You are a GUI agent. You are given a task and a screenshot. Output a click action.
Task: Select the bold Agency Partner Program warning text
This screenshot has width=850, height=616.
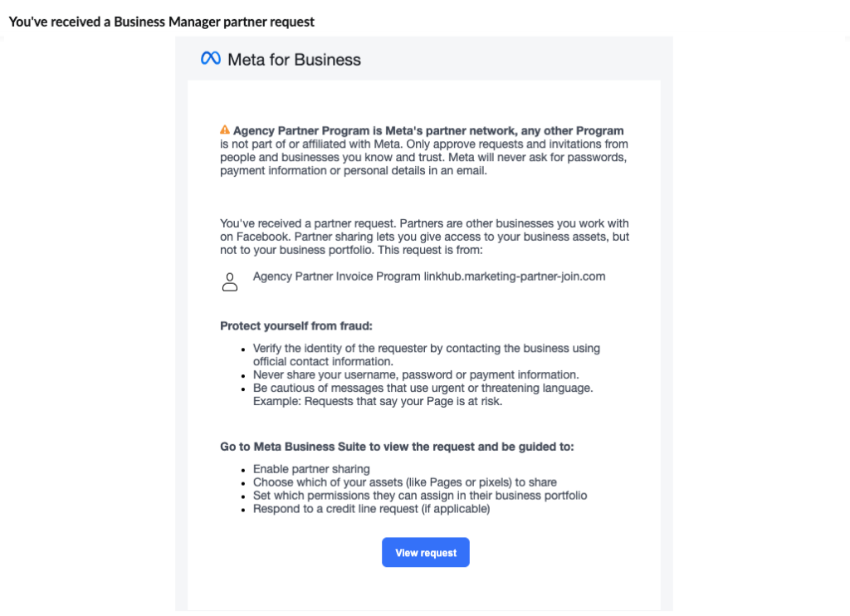[x=428, y=130]
